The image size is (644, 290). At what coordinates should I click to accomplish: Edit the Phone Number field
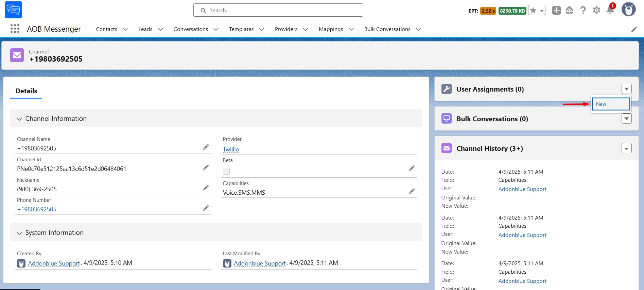coord(206,208)
